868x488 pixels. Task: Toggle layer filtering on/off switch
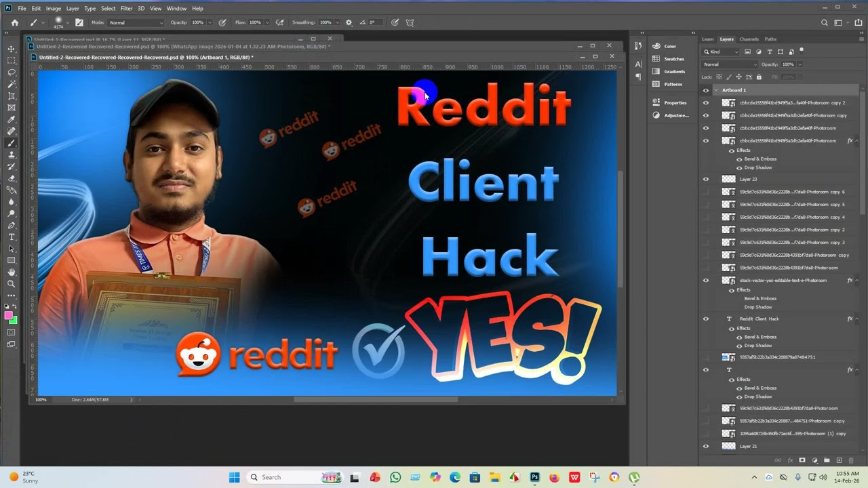802,50
